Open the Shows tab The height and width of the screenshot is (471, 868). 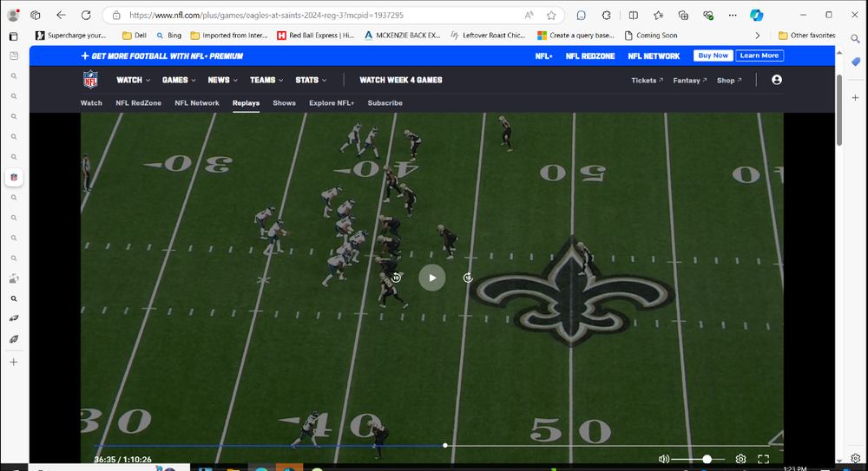284,102
